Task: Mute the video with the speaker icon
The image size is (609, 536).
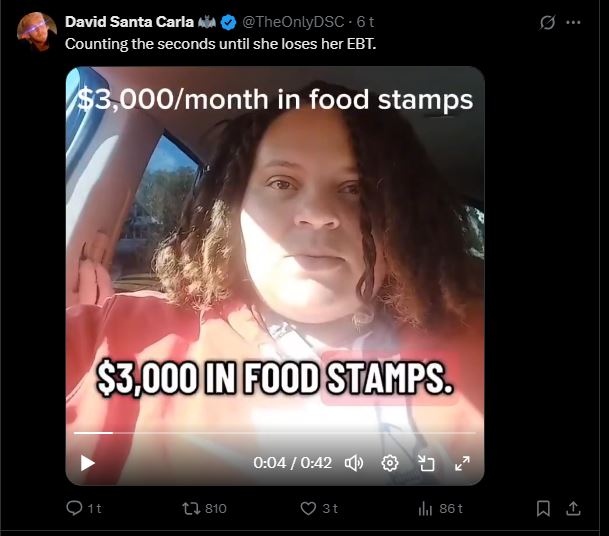Action: click(x=354, y=463)
